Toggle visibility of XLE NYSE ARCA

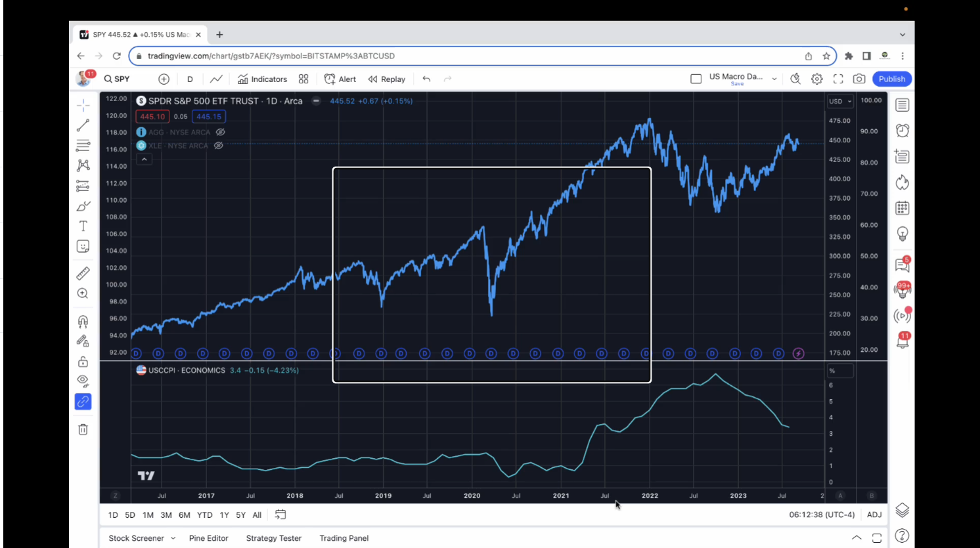point(219,146)
